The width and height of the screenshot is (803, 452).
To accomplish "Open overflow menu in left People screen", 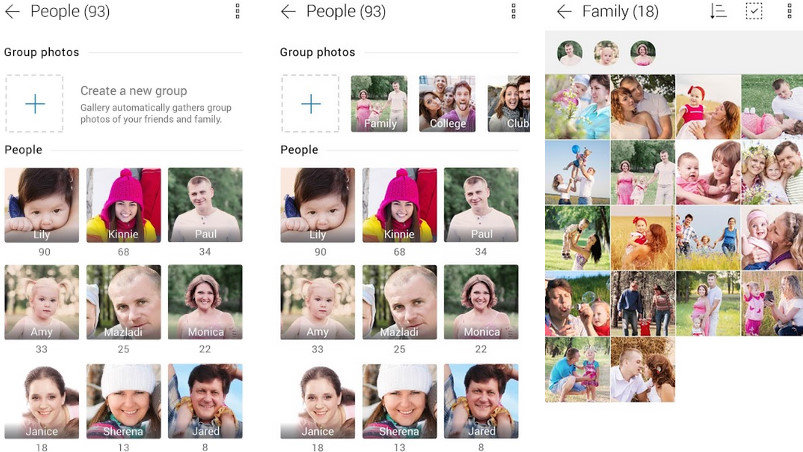I will pos(237,11).
